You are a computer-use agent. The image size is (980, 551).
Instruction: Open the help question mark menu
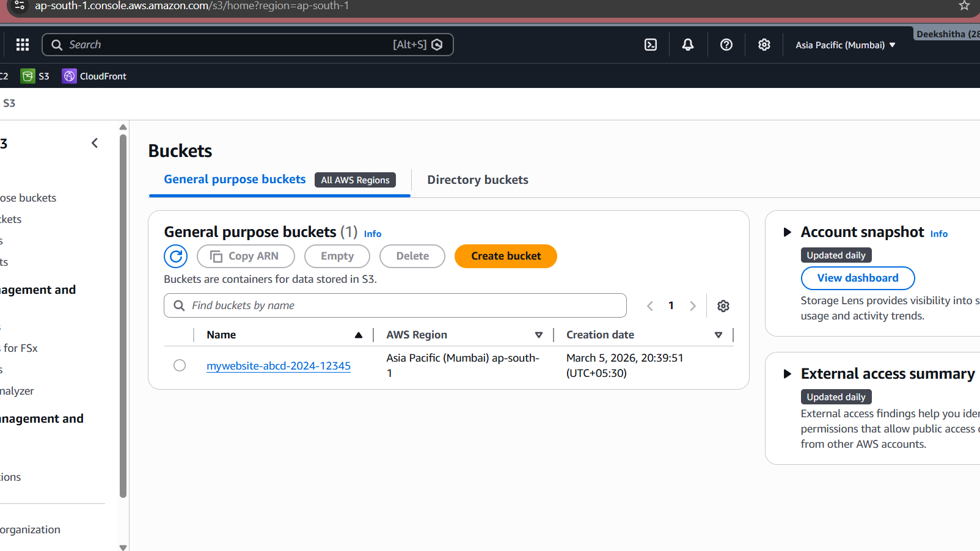click(x=726, y=45)
